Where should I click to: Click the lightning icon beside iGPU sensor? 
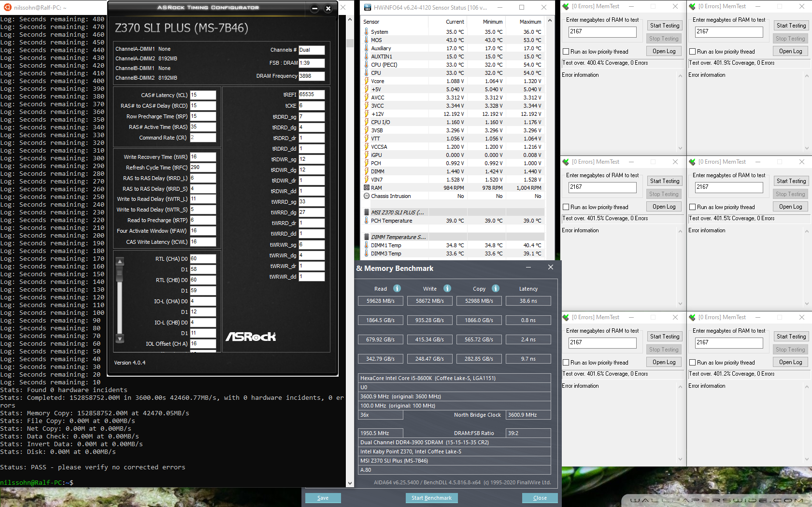[x=367, y=155]
